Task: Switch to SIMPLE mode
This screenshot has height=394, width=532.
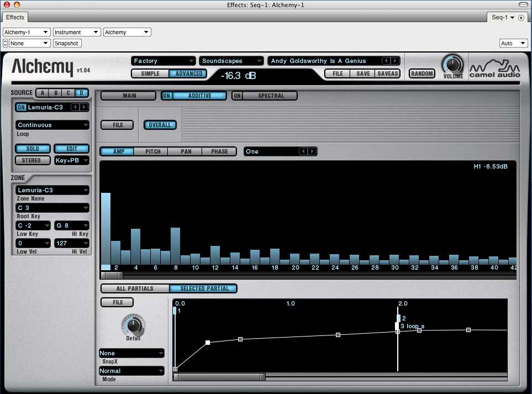Action: tap(150, 73)
